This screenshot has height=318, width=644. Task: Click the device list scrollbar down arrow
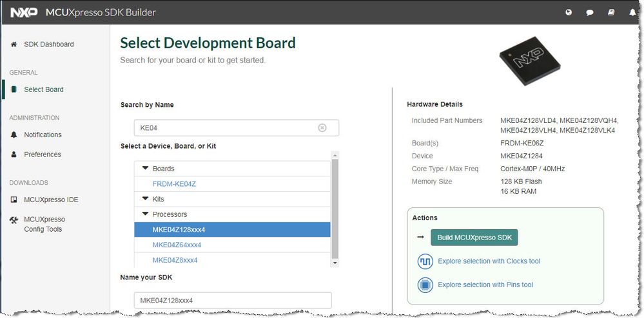pos(335,263)
